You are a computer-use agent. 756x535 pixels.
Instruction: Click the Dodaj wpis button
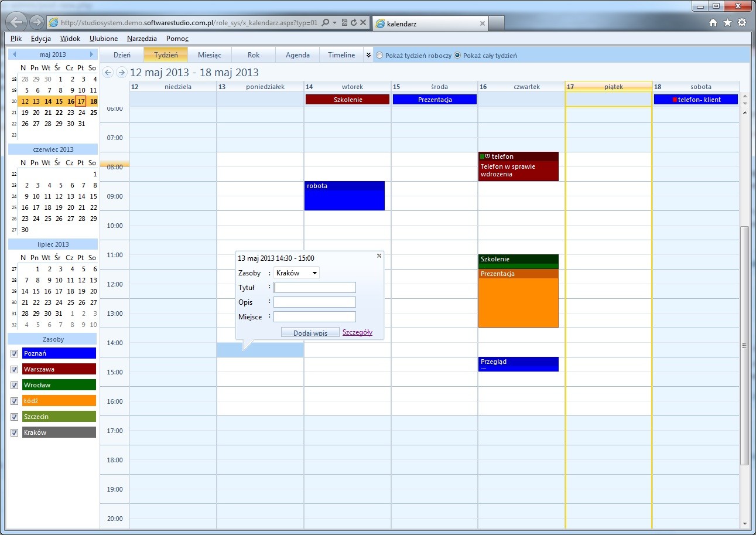[310, 332]
